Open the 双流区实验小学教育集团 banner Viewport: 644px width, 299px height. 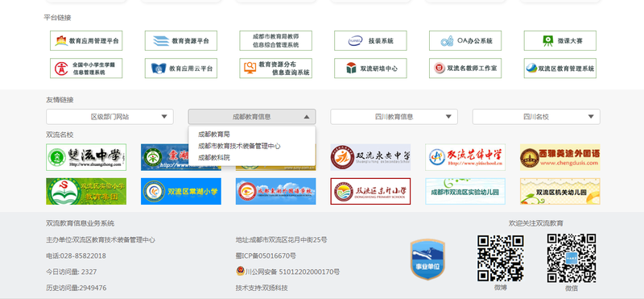click(86, 191)
